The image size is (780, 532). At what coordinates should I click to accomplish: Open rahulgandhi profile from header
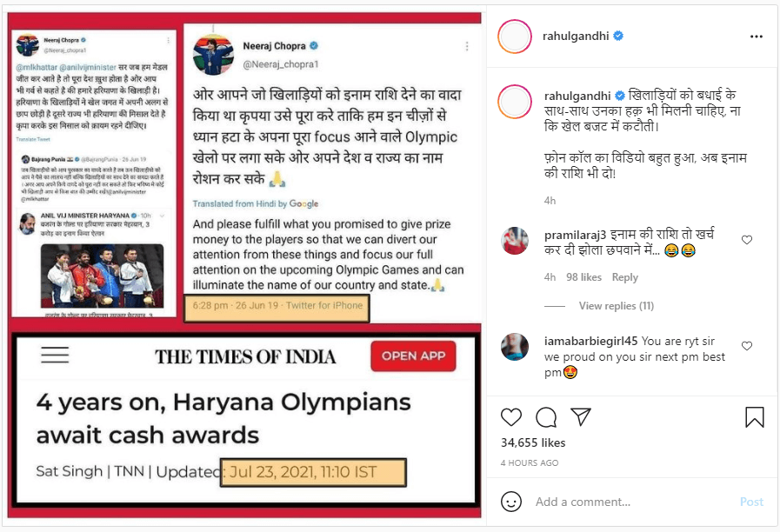575,36
